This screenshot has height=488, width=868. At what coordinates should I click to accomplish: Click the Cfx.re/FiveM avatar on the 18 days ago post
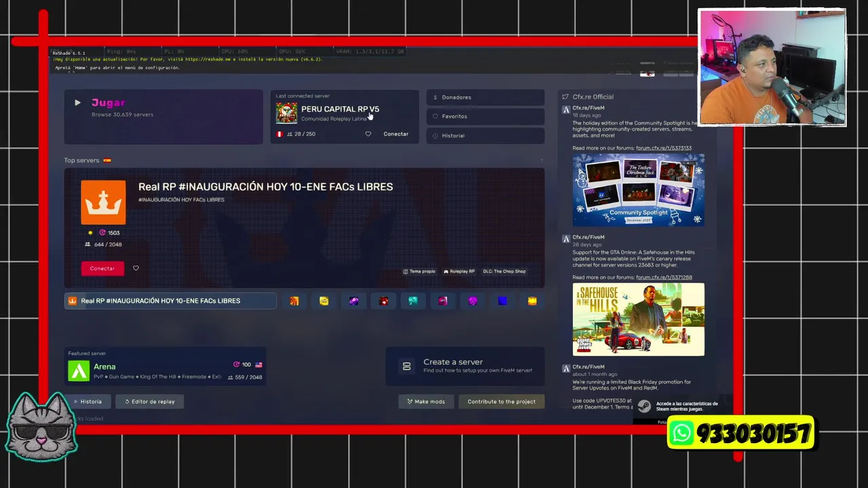tap(566, 109)
